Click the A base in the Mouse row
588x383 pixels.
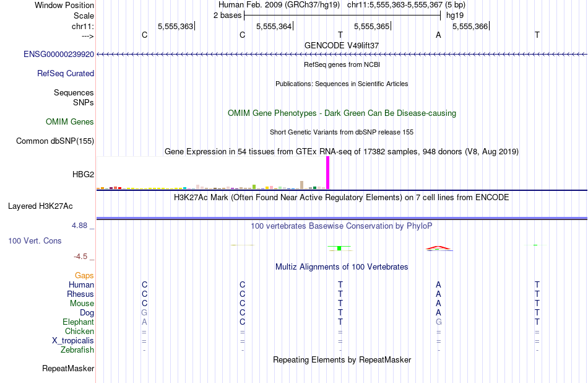pyautogui.click(x=438, y=304)
